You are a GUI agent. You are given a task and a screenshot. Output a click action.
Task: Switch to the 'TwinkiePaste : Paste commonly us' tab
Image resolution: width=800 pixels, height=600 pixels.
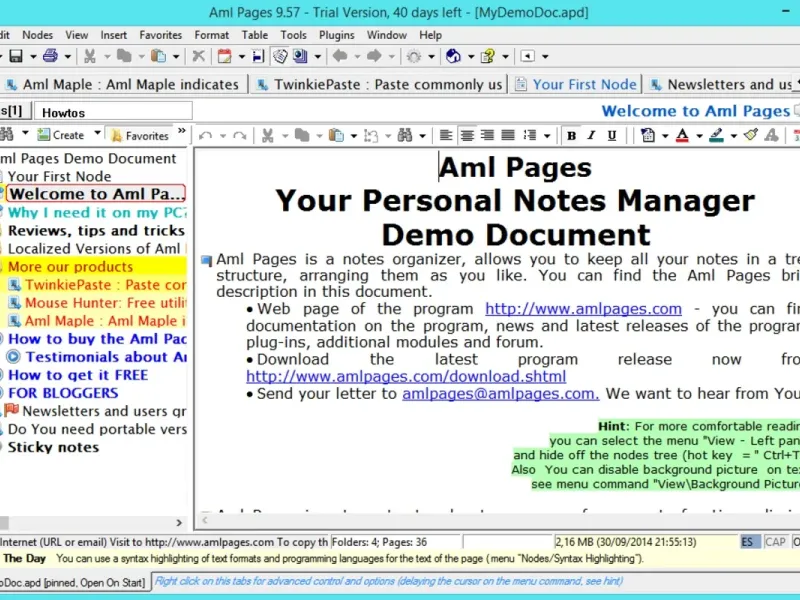tap(379, 84)
